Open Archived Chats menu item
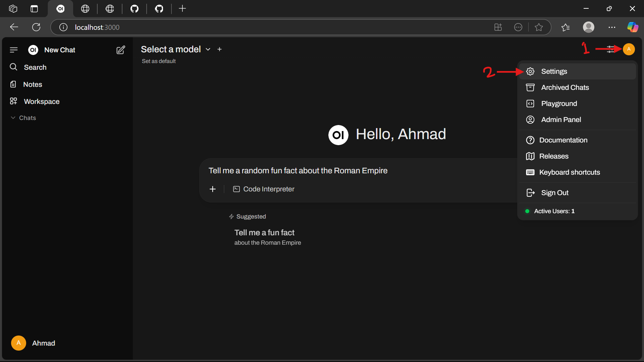Image resolution: width=644 pixels, height=362 pixels. [x=565, y=87]
